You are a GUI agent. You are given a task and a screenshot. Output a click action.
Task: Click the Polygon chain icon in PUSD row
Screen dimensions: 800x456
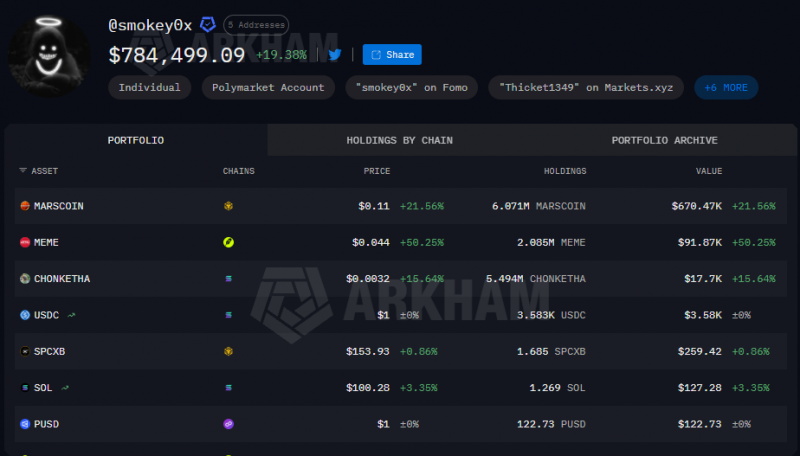click(228, 424)
